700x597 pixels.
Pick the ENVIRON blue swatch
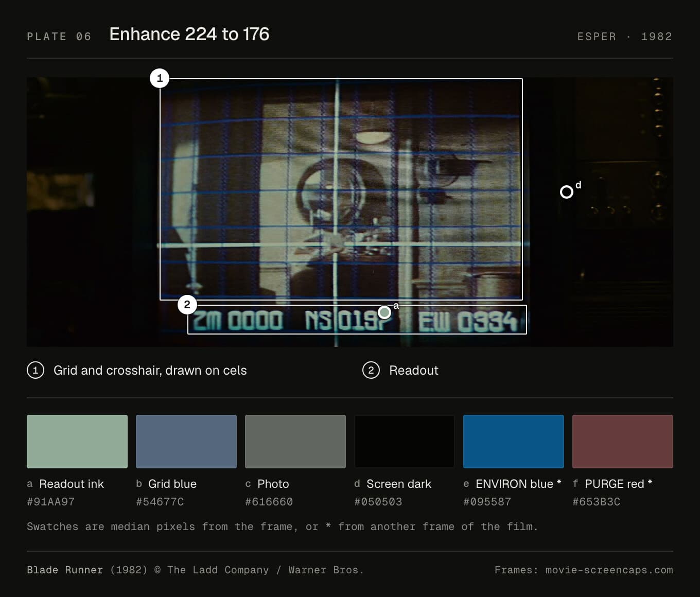point(514,442)
